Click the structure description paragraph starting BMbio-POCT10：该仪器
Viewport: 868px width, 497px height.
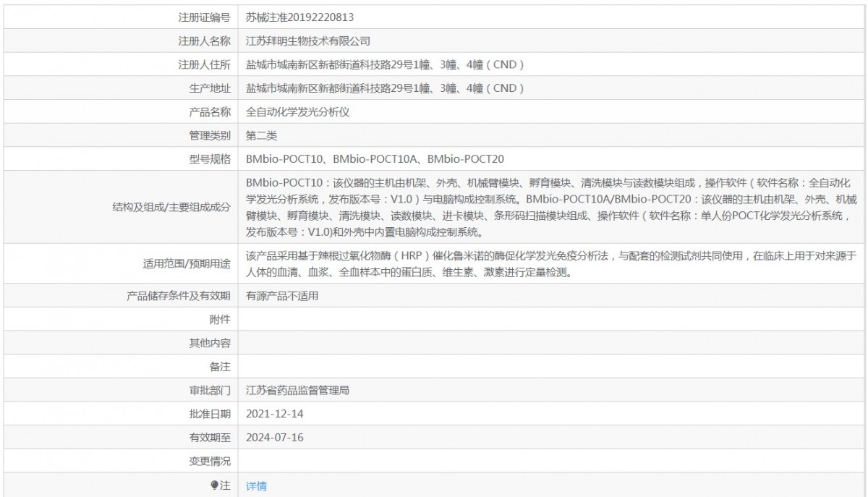pyautogui.click(x=551, y=207)
